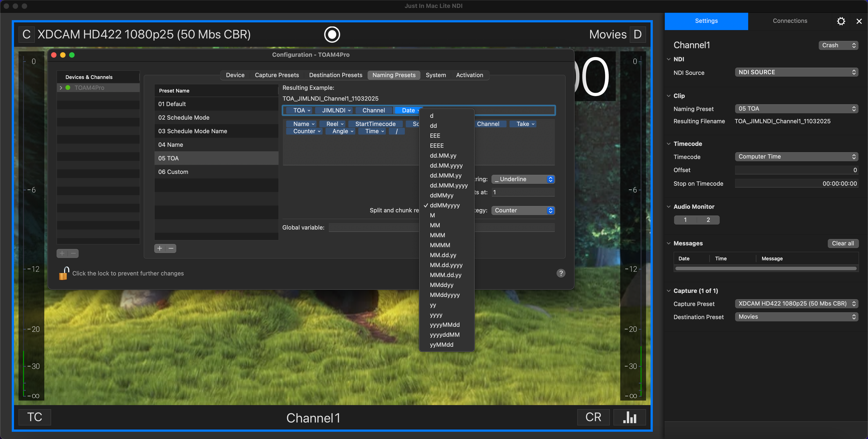Open the Crash mode dropdown
The image size is (868, 439).
coord(838,45)
